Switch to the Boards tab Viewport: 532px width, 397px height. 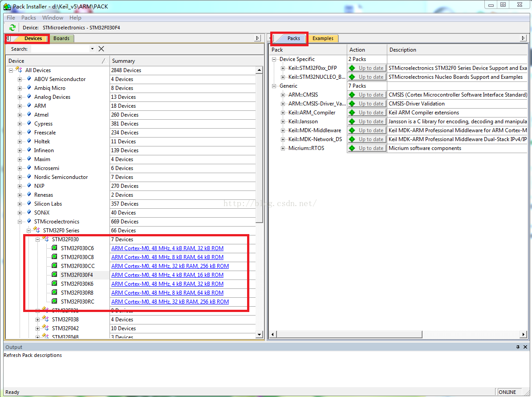pyautogui.click(x=61, y=38)
